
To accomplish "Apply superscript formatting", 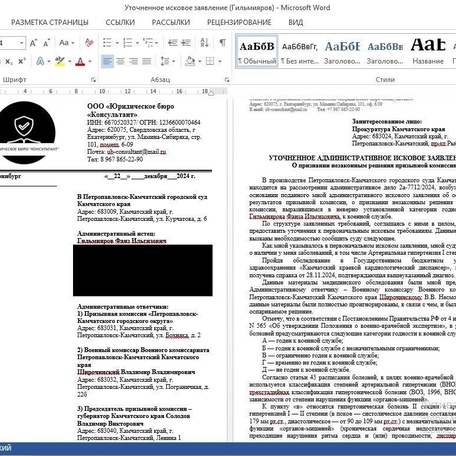I will pos(22,61).
